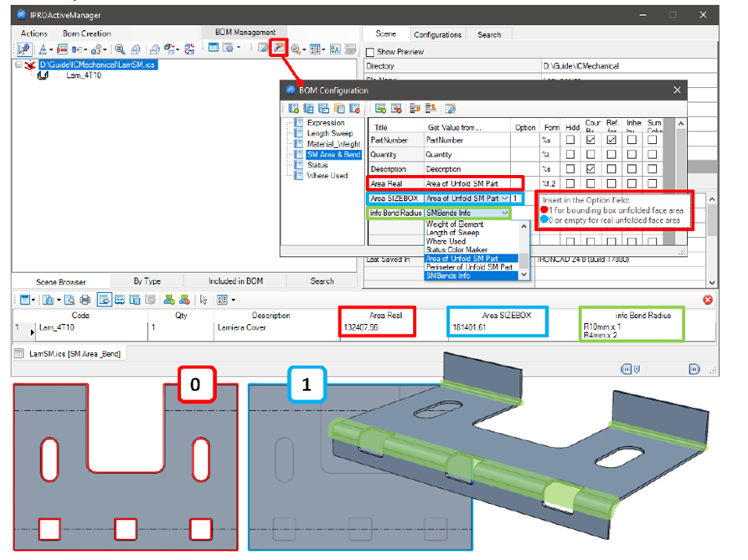748x560 pixels.
Task: Uncheck Count By checkbox in PartNumber row
Action: (x=591, y=140)
